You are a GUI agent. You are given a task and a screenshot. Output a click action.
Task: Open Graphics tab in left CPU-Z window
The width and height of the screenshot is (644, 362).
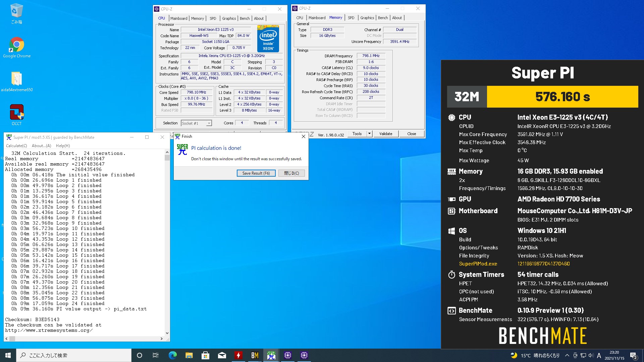coord(229,18)
